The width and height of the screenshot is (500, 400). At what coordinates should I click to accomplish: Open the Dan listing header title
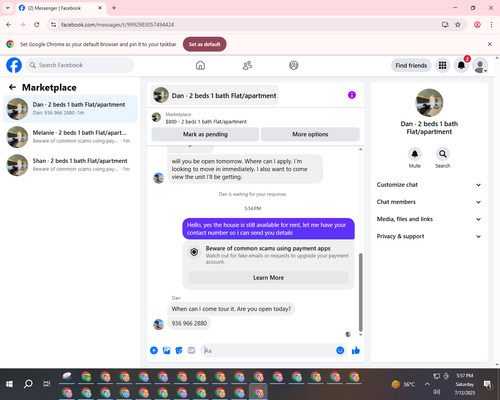[x=215, y=95]
